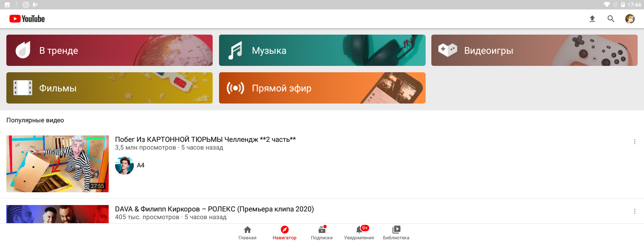Image resolution: width=644 pixels, height=242 pixels.
Task: Open Уведомления bell with 9+ badge
Action: click(359, 233)
